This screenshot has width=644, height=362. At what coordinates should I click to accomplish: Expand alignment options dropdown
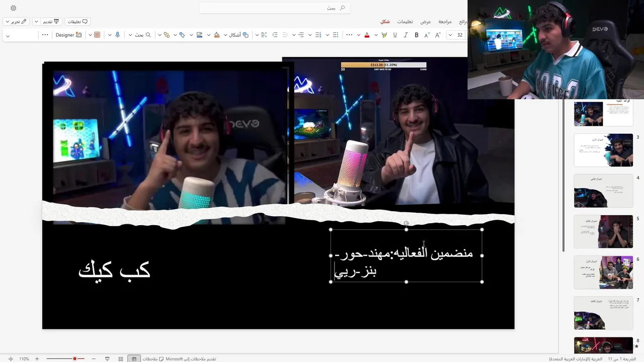[x=293, y=35]
